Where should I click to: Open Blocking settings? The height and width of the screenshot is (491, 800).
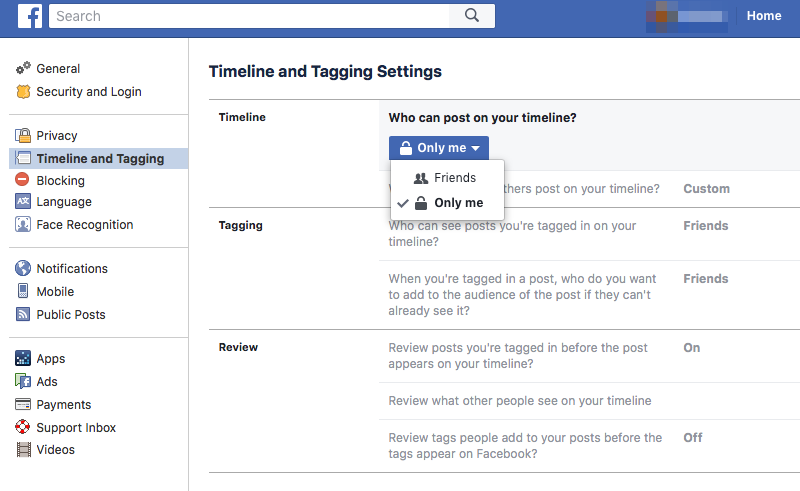[x=61, y=180]
